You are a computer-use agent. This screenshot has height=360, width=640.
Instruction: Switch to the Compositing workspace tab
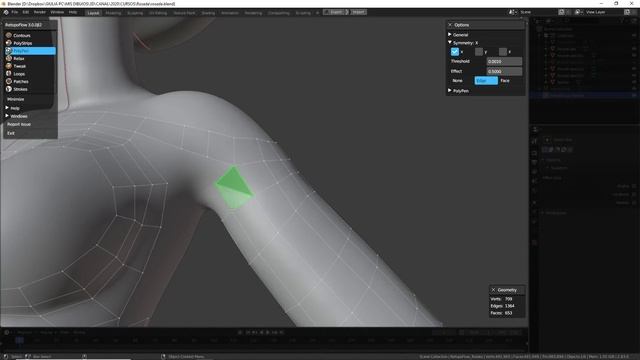click(x=279, y=13)
